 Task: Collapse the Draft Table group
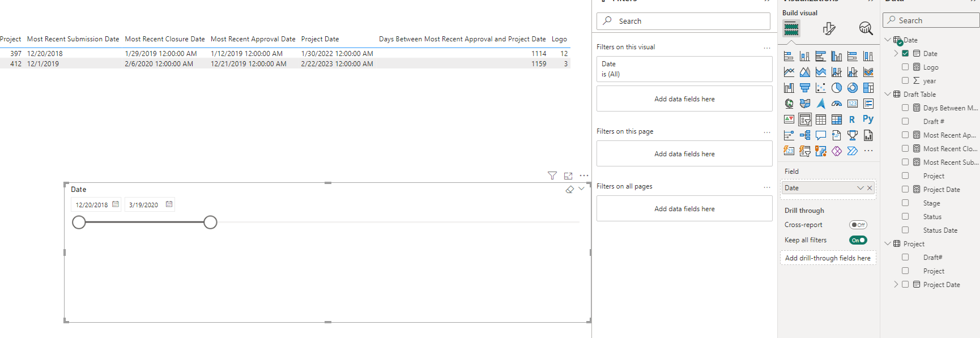pos(888,94)
